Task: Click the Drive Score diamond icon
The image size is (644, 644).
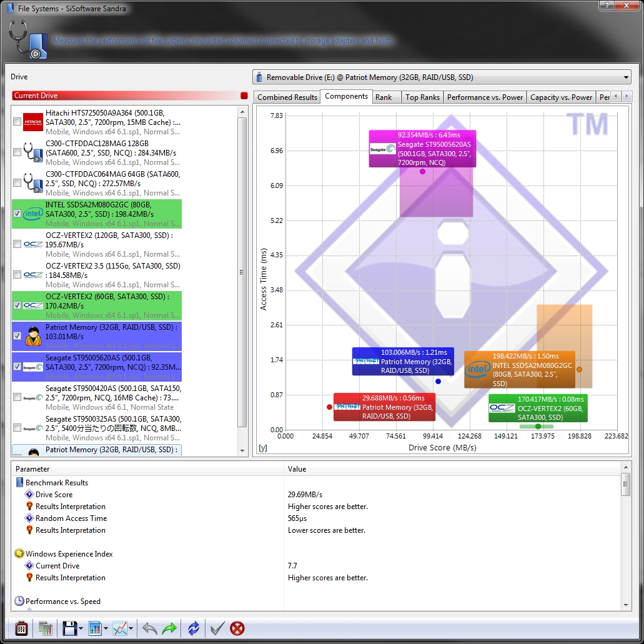Action: 29,494
